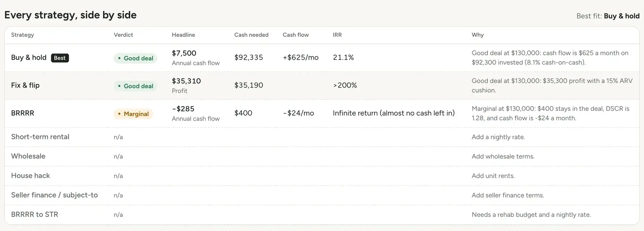Click Needs a rehab budget and nightly rate text

(x=531, y=215)
